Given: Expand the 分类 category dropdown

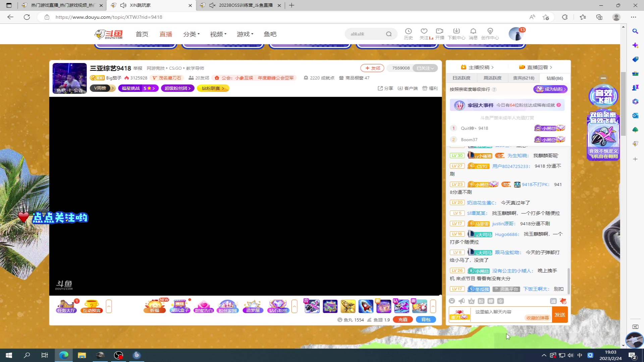Looking at the screenshot, I should click(x=191, y=34).
